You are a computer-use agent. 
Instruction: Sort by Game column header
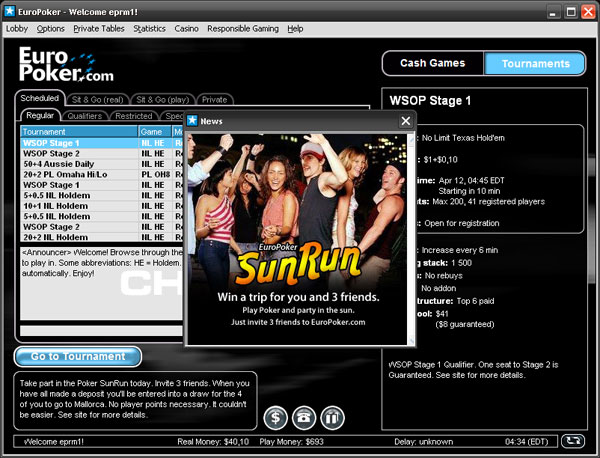(x=155, y=132)
